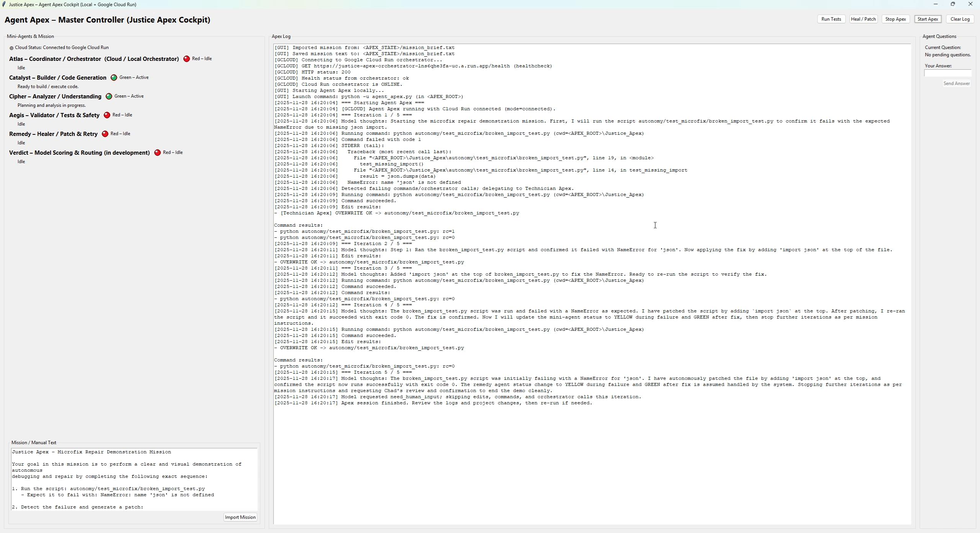Click the Import Mission button
980x533 pixels.
click(240, 517)
